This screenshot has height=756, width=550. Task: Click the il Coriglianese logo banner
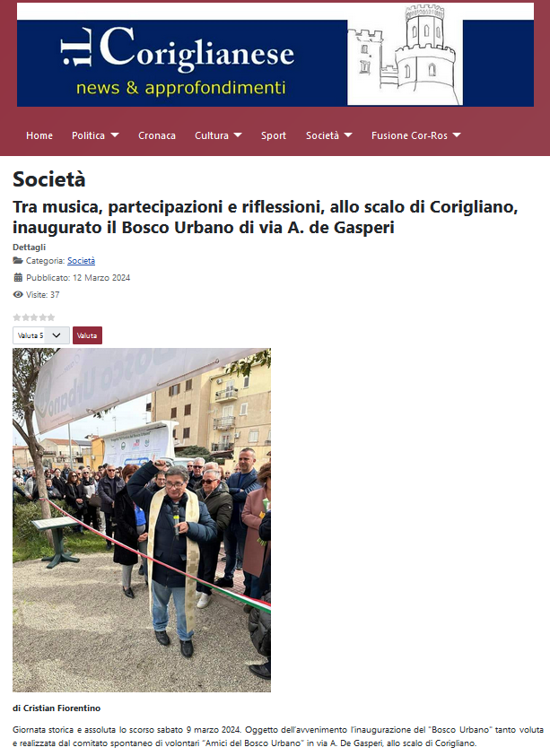275,55
